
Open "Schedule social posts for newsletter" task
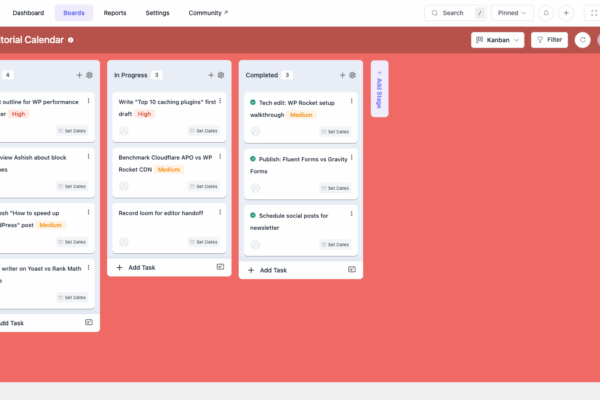(289, 222)
